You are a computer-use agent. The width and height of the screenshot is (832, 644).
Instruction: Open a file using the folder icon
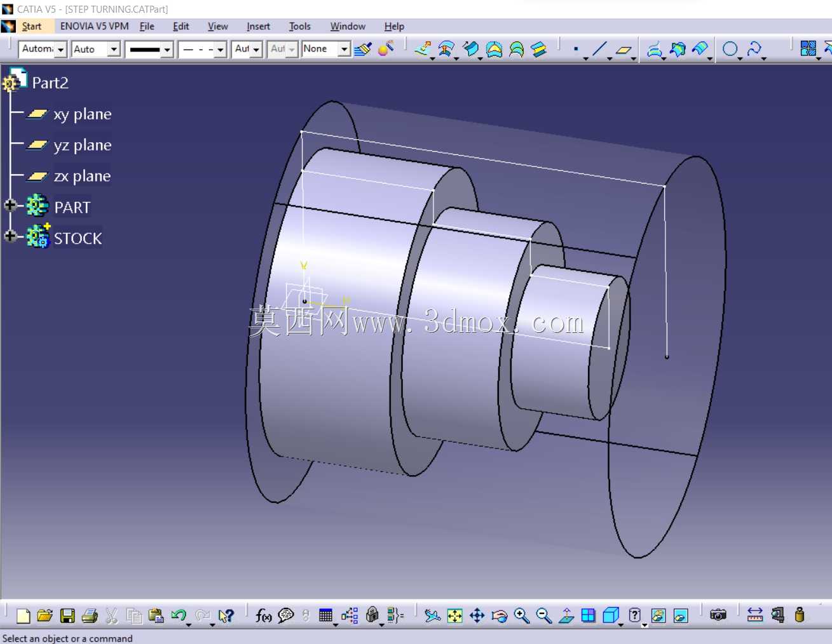(45, 615)
